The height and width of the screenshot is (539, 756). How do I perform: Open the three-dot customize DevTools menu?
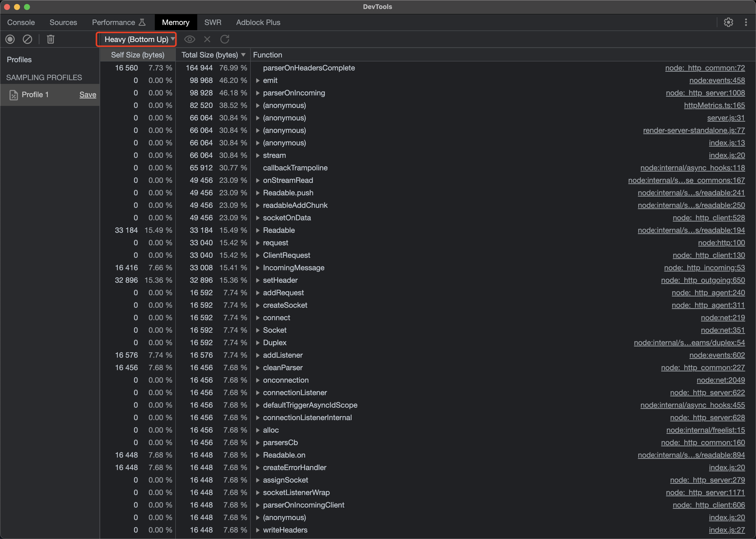[x=746, y=22]
